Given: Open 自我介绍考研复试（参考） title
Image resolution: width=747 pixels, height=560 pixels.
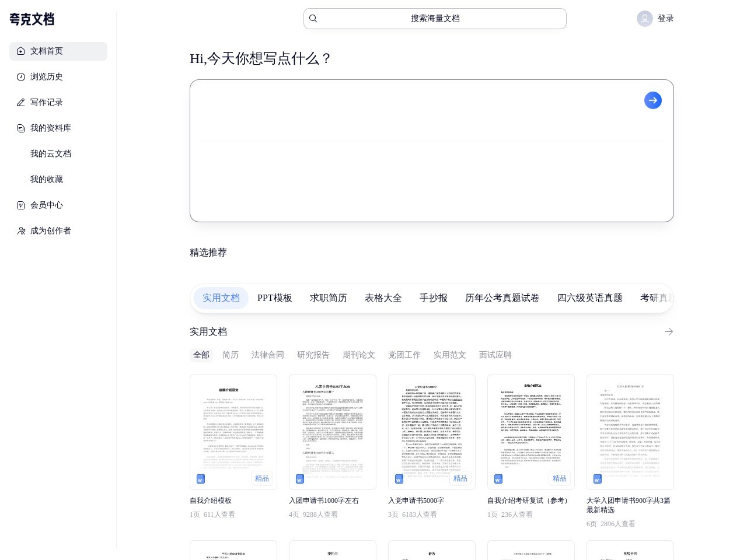Looking at the screenshot, I should (529, 501).
